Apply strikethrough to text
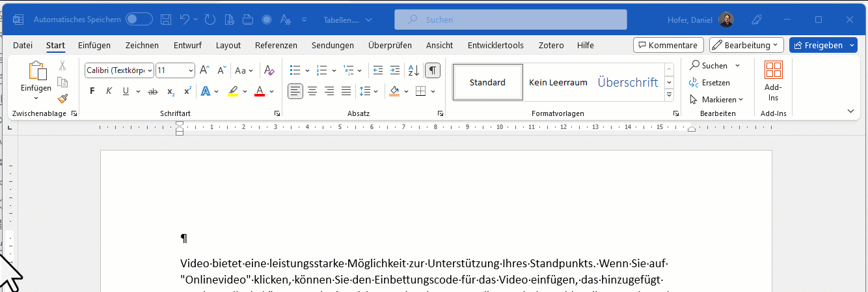The width and height of the screenshot is (868, 292). coord(153,91)
